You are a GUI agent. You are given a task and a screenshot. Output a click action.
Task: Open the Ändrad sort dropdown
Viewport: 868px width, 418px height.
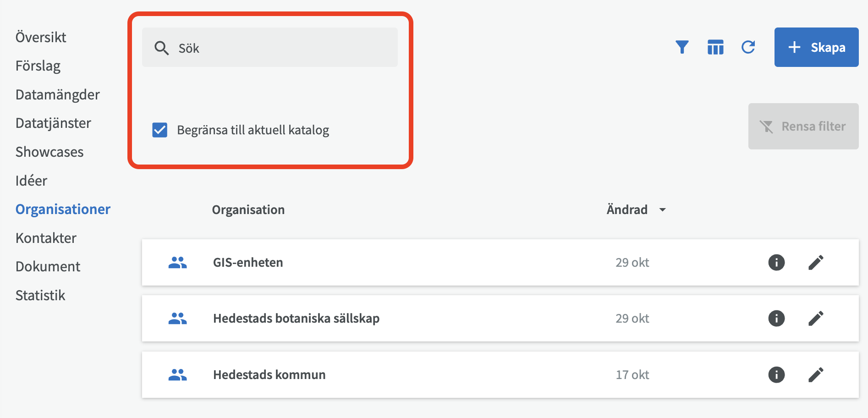(x=663, y=209)
